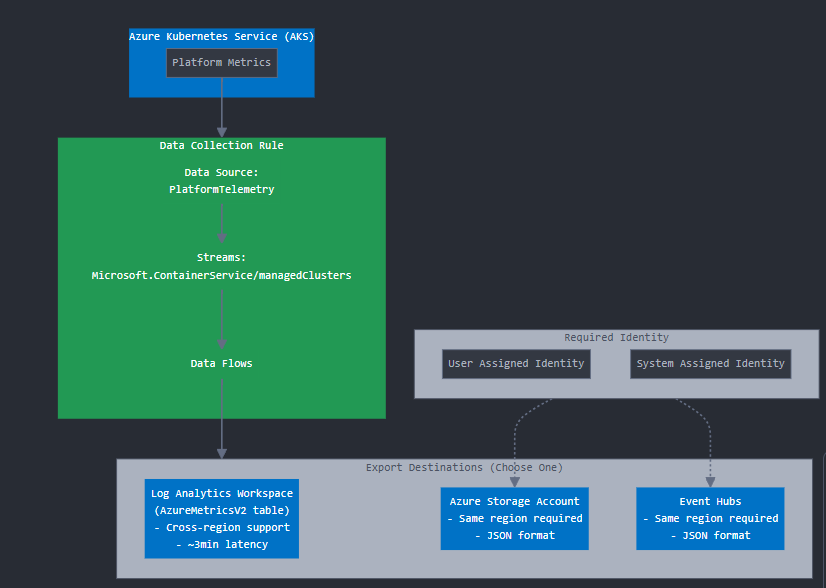Choose the Log Analytics Workspace destination box
This screenshot has width=826, height=588.
pos(222,518)
